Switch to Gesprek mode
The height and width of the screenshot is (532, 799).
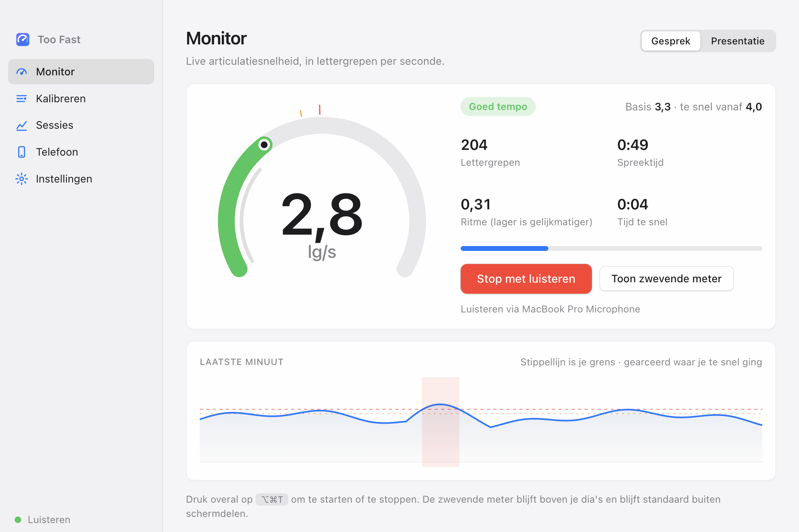671,41
